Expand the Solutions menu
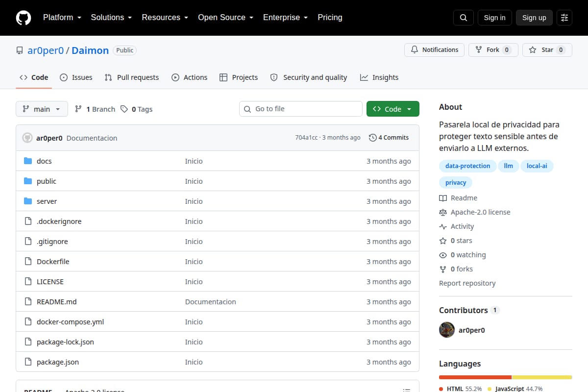This screenshot has height=392, width=588. (111, 17)
